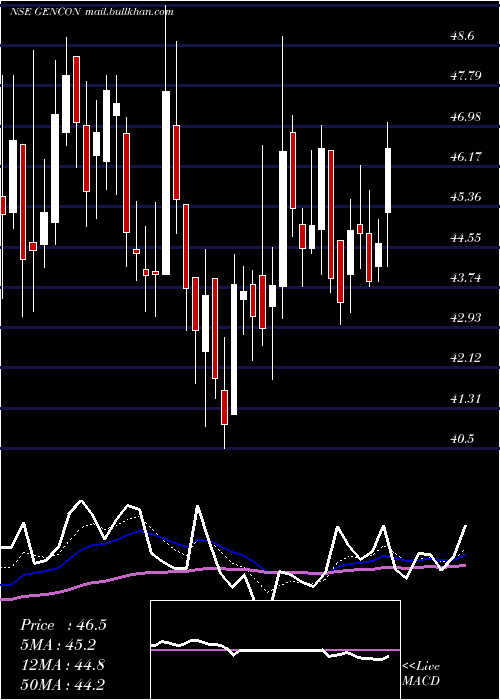Select the 47.79 price axis label

pos(466,76)
